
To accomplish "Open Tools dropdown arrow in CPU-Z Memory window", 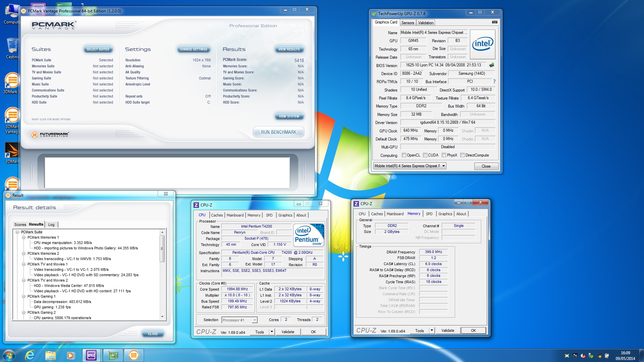I will pos(432,330).
